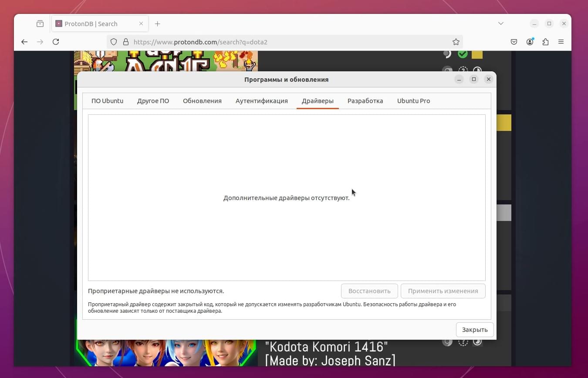Image resolution: width=588 pixels, height=378 pixels.
Task: Minimize the Программы и обновления dialog
Action: 459,79
